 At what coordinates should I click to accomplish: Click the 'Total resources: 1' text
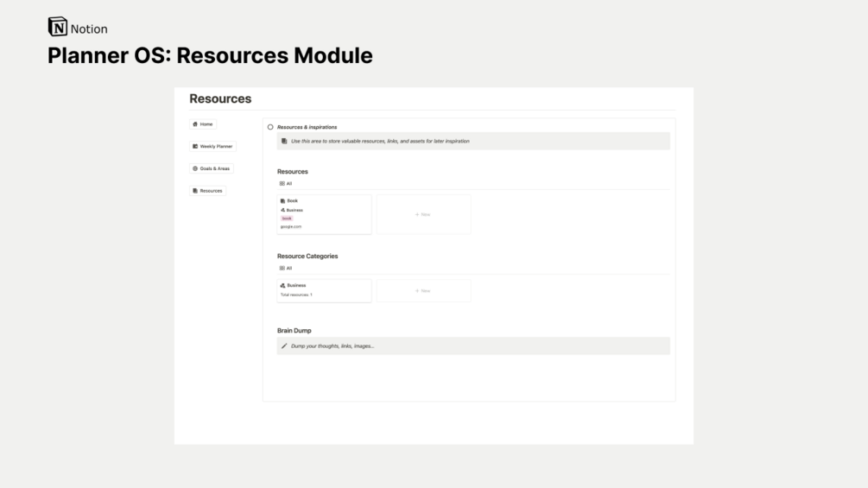coord(296,295)
